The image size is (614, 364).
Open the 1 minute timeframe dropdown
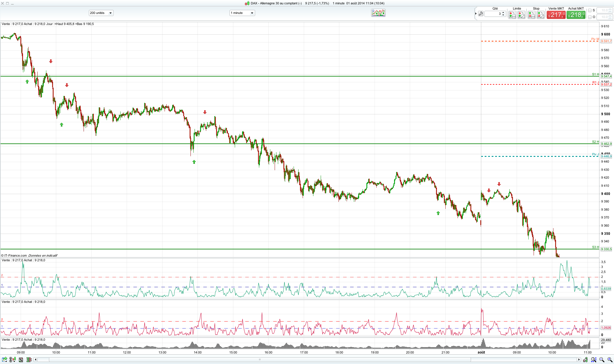[x=242, y=13]
